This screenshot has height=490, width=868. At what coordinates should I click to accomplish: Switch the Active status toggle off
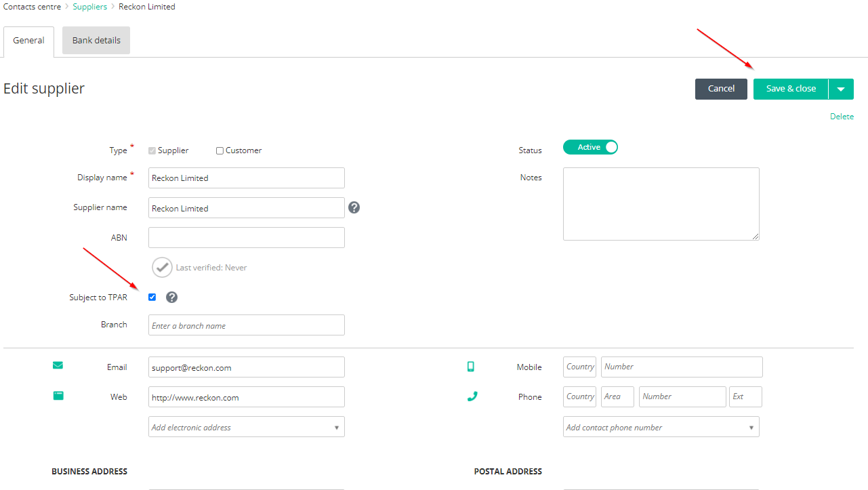[590, 147]
